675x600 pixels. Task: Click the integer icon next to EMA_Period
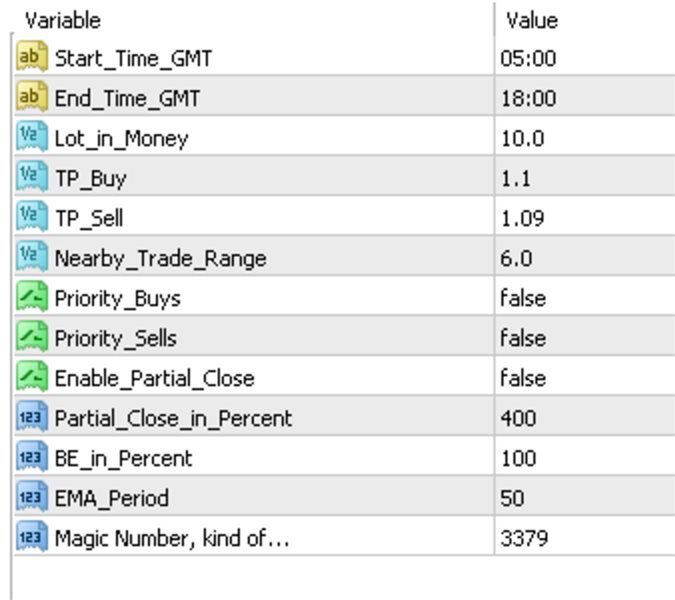32,496
